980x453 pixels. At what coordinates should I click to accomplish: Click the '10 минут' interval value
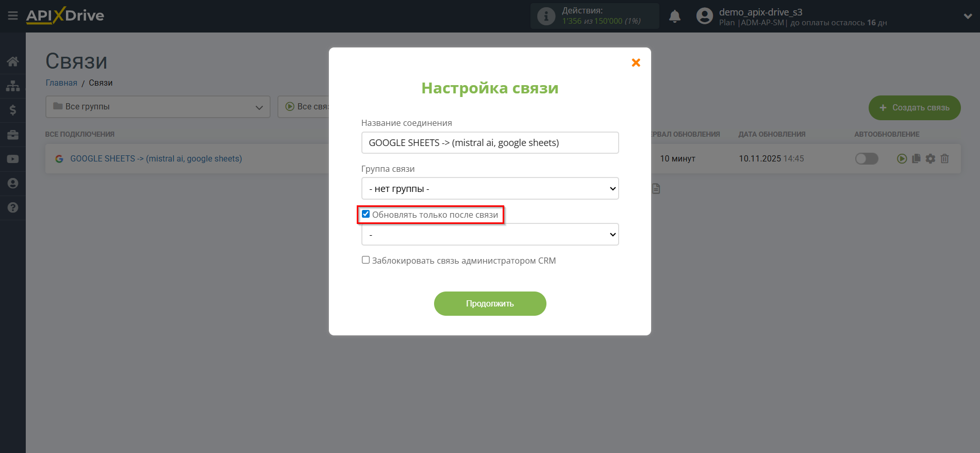coord(677,159)
